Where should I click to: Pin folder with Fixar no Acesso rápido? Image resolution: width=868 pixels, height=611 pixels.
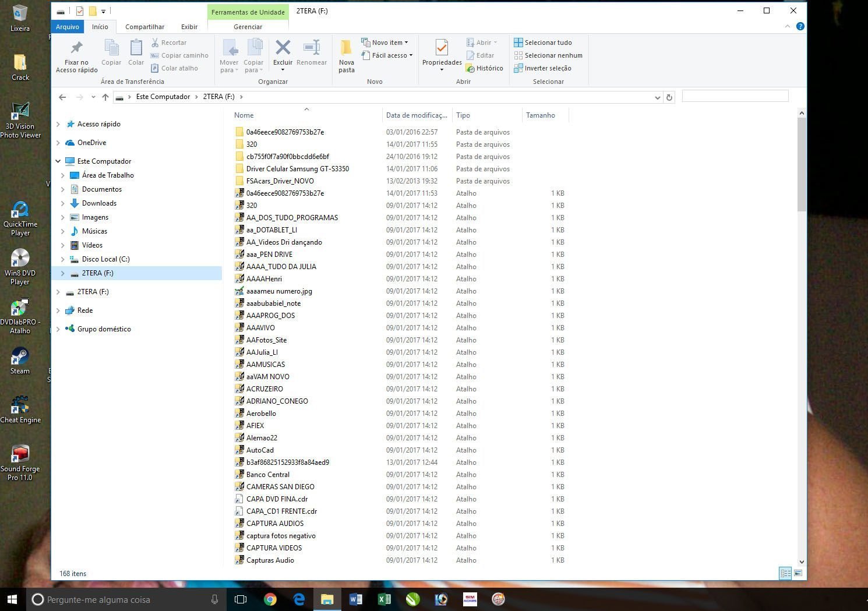click(76, 56)
